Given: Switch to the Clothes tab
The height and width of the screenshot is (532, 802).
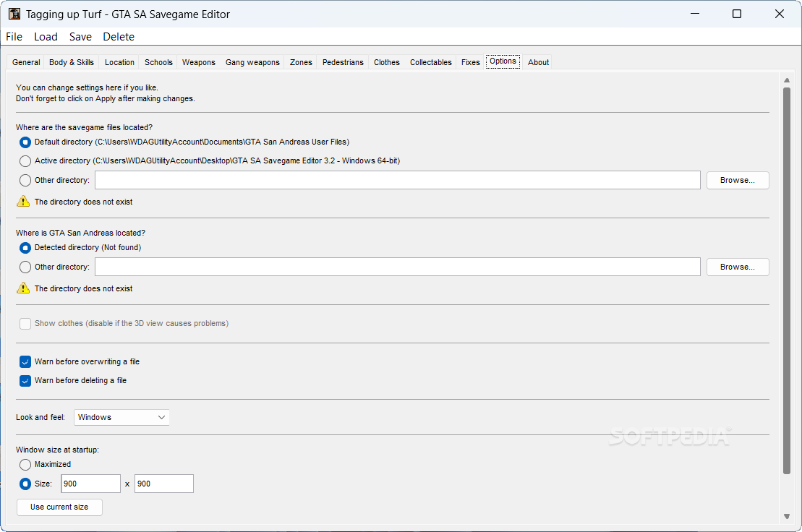Looking at the screenshot, I should point(387,62).
